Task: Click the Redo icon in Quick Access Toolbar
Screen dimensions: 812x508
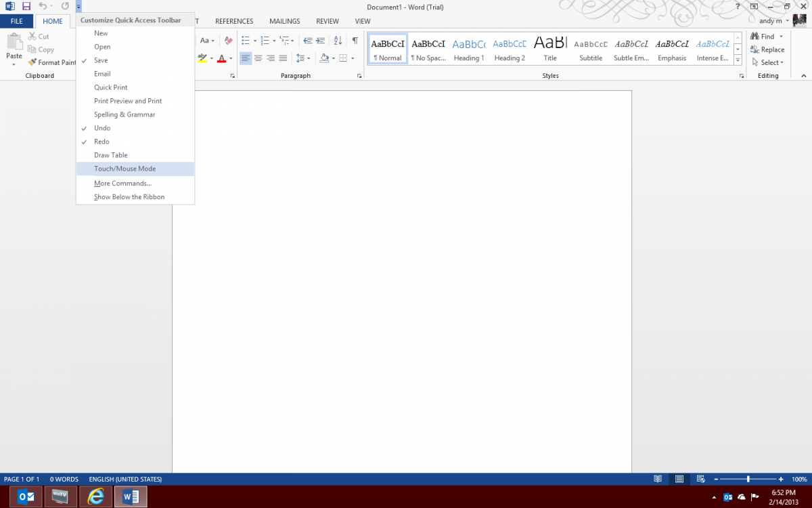Action: 65,6
